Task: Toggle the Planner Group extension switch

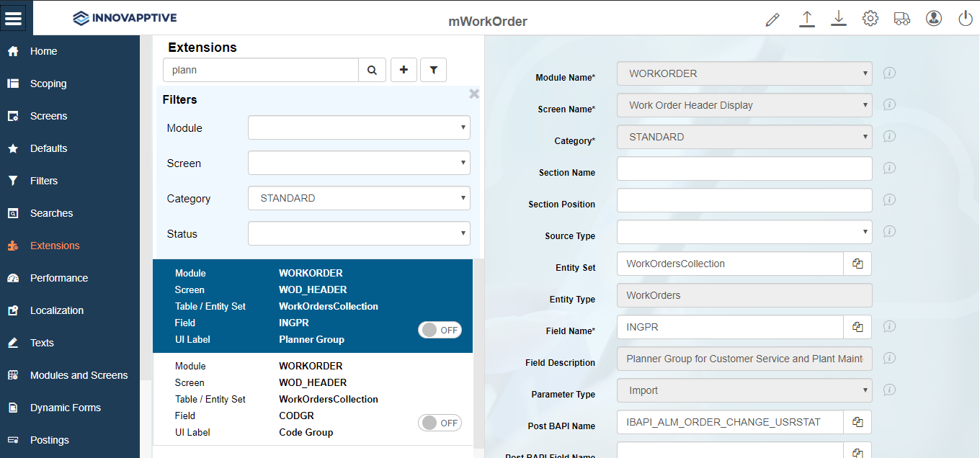Action: [440, 330]
